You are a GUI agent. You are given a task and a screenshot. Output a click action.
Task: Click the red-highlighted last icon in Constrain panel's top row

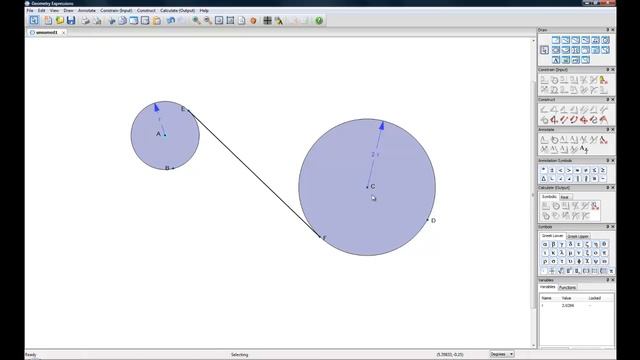click(x=603, y=80)
